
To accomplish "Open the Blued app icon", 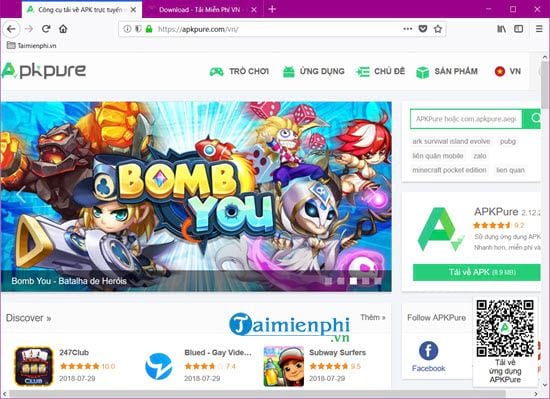I will 159,366.
